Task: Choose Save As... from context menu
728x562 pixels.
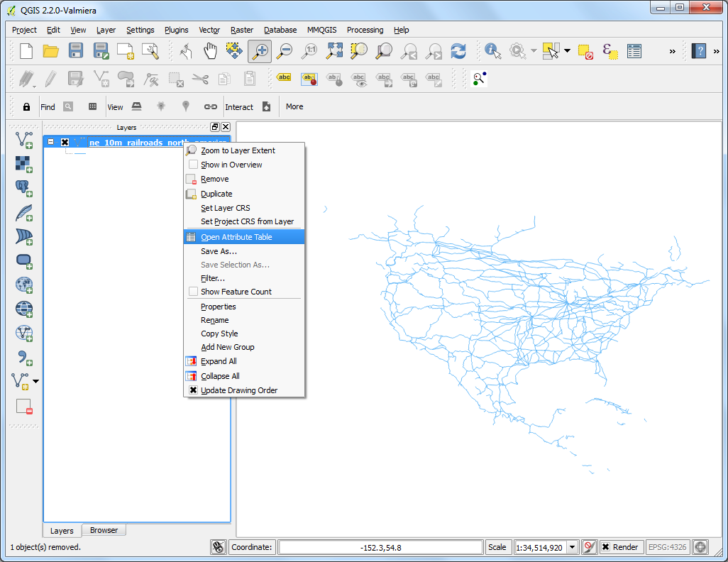Action: pyautogui.click(x=244, y=251)
